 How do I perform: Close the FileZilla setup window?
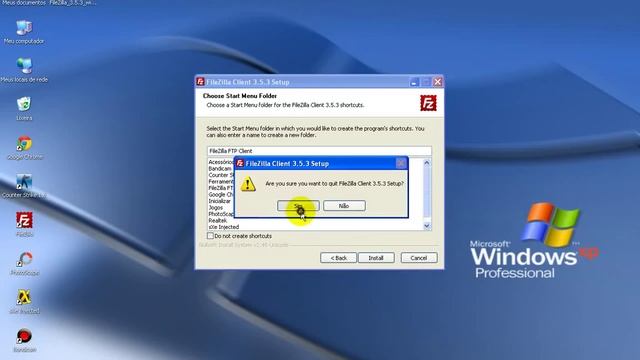point(438,82)
